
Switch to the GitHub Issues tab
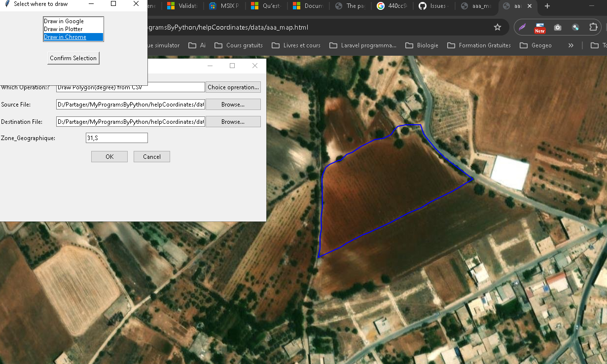[x=432, y=6]
